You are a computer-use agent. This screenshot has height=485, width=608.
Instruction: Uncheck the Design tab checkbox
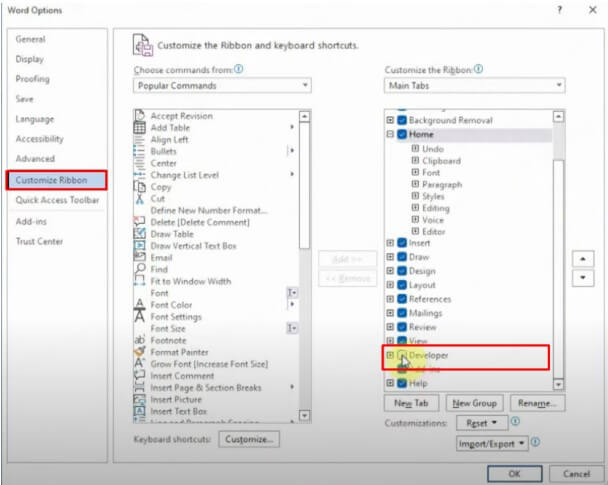tap(402, 271)
